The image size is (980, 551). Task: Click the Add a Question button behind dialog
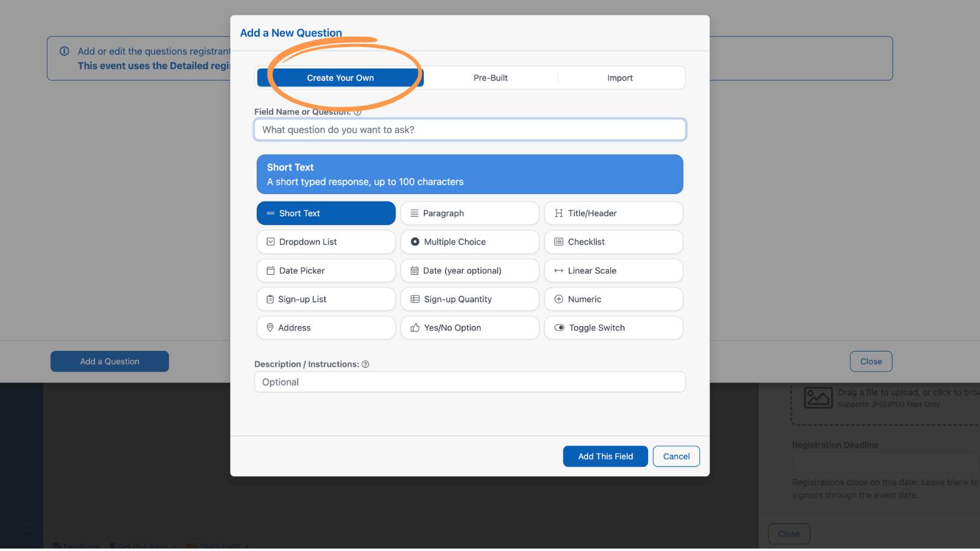pos(110,361)
